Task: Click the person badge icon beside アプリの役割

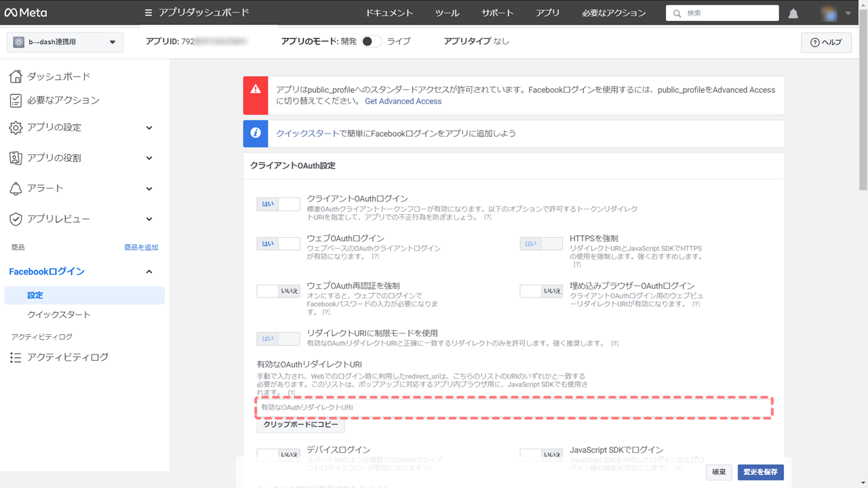Action: [16, 158]
